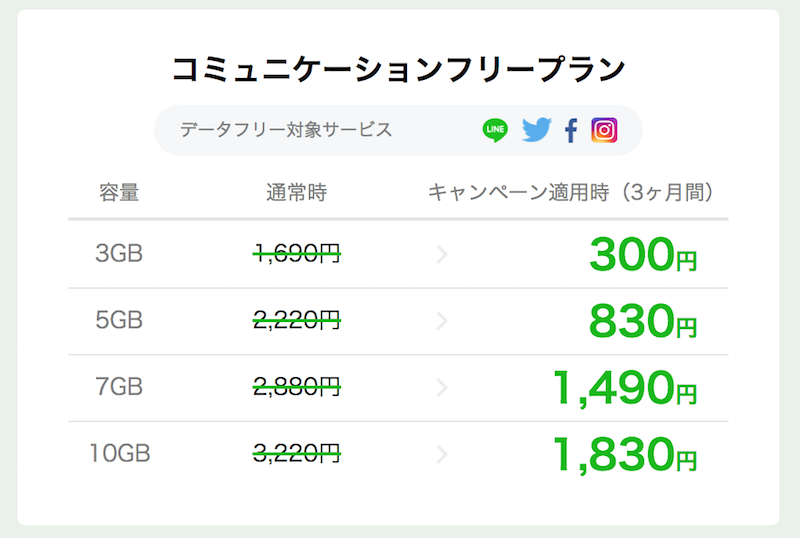Click the chevron arrow in 10GB row
Image resolution: width=800 pixels, height=538 pixels.
[x=442, y=454]
